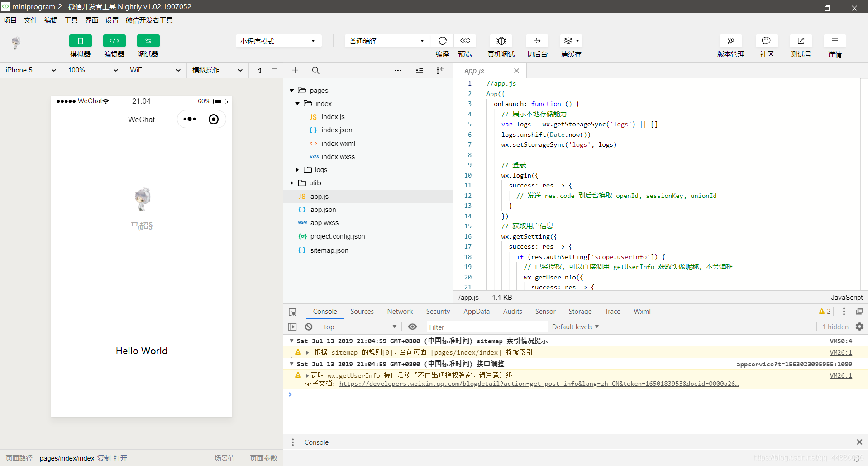Open the file tree more options icon
The image size is (868, 466).
(x=398, y=70)
